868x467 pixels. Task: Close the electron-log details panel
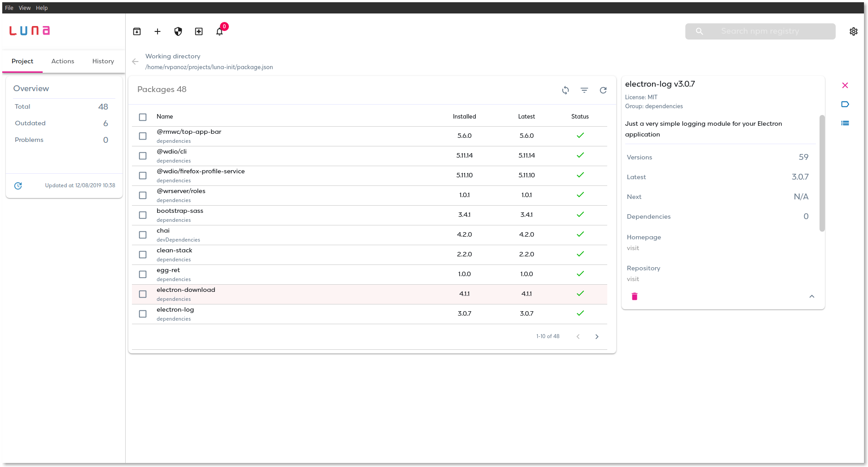coord(845,85)
